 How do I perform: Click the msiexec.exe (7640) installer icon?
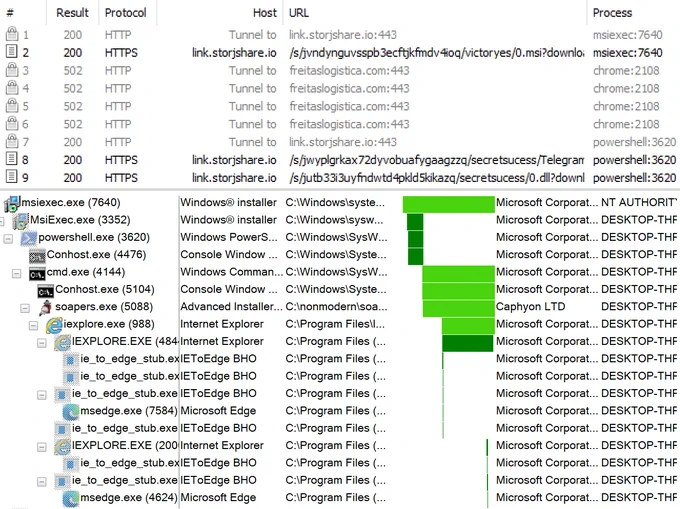click(x=12, y=203)
